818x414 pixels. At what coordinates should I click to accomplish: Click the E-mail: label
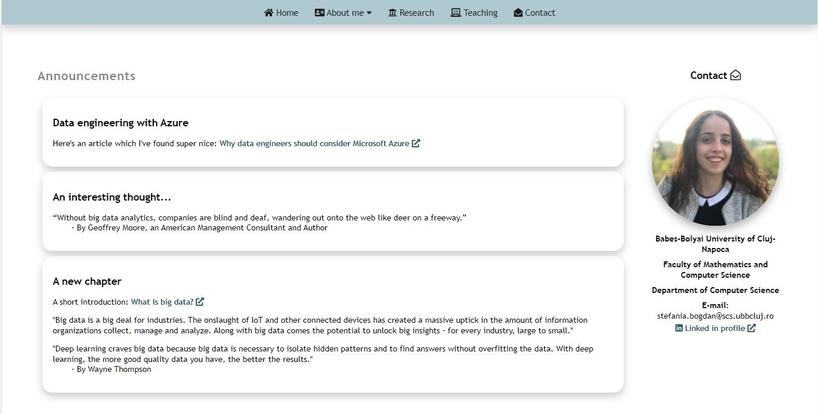click(715, 306)
